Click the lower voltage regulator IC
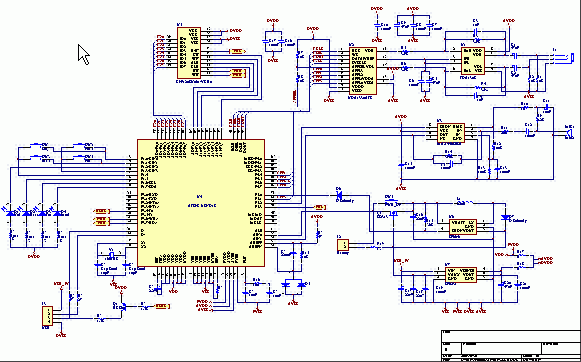 (461, 275)
